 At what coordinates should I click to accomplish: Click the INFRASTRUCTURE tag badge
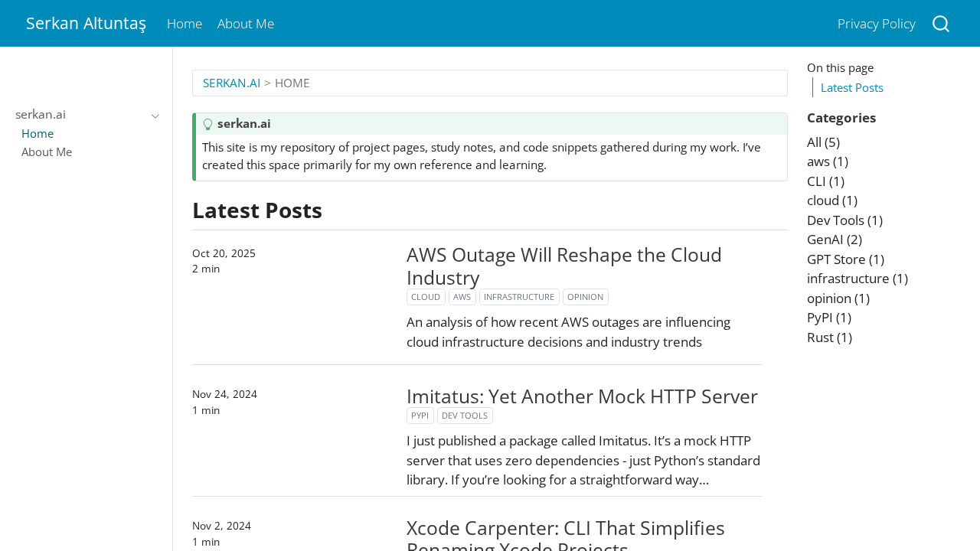[519, 297]
